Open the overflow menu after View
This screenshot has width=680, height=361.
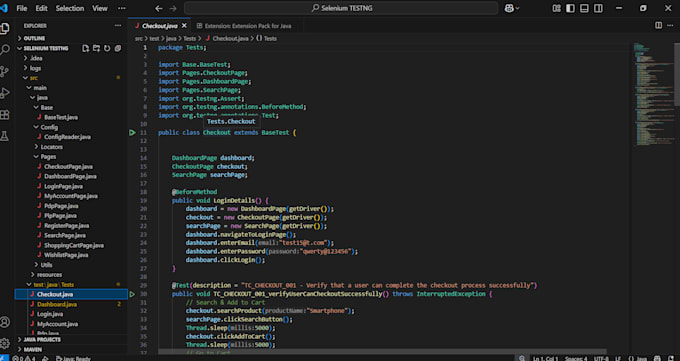(122, 8)
